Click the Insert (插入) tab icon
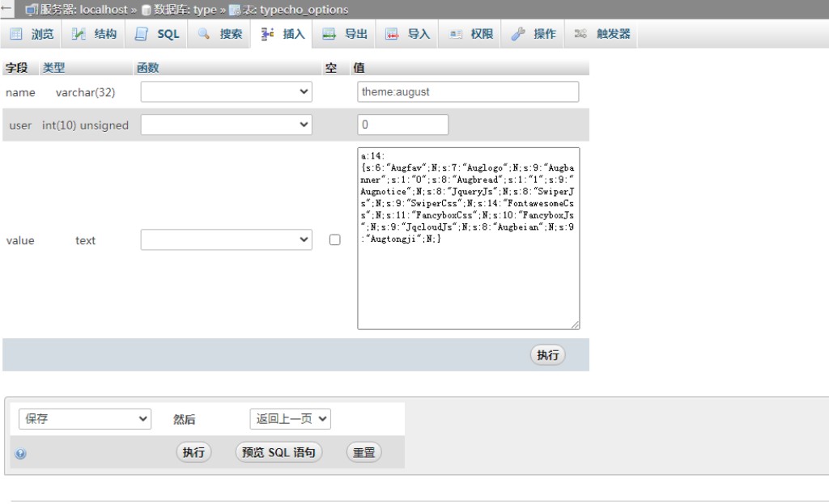Screen dimensions: 829x504 pyautogui.click(x=267, y=34)
